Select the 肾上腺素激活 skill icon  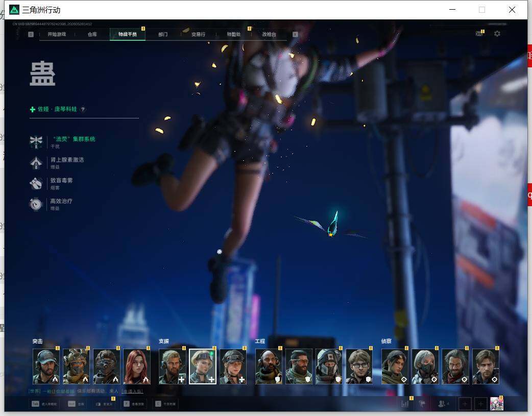[x=36, y=162]
